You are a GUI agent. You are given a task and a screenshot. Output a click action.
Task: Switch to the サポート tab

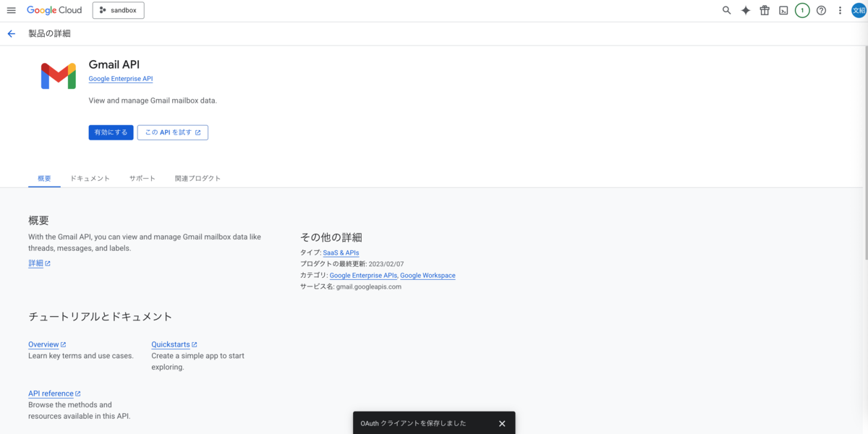pyautogui.click(x=142, y=178)
